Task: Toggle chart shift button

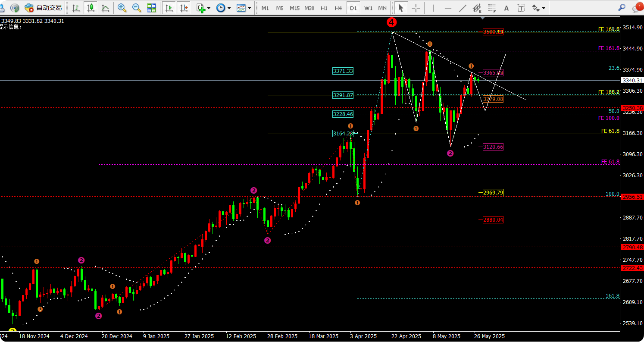Action: (x=184, y=8)
